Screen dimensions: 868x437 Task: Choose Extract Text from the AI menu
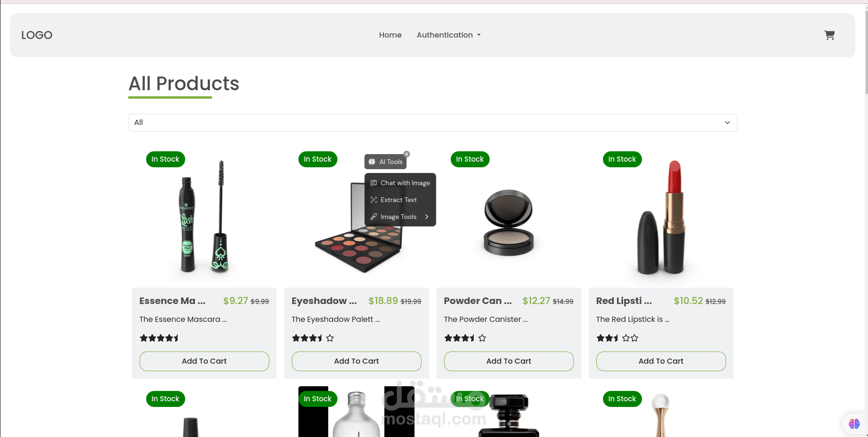pos(398,200)
